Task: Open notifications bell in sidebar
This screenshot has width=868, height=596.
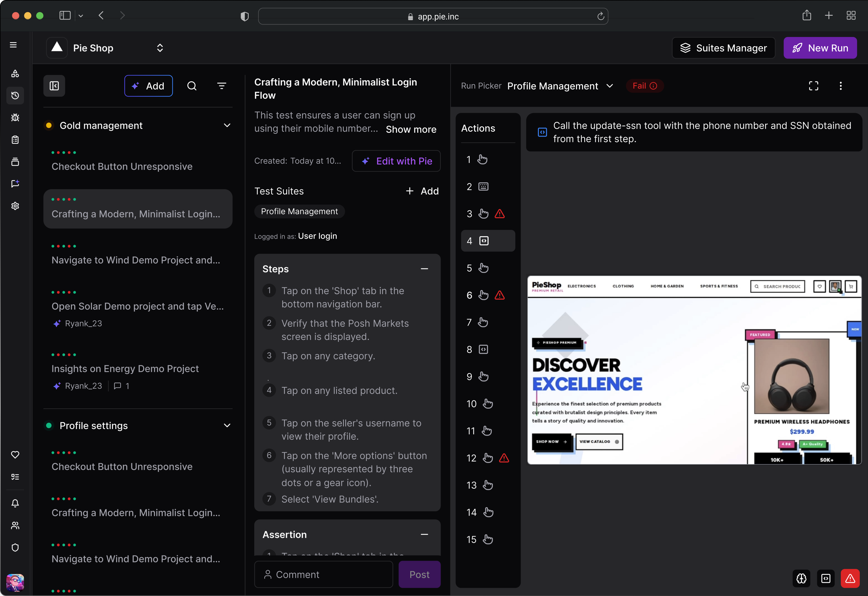Action: coord(15,503)
